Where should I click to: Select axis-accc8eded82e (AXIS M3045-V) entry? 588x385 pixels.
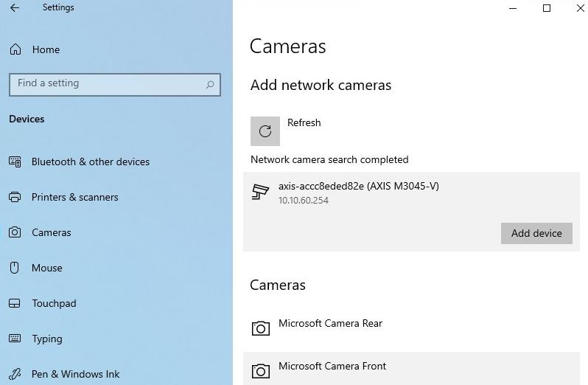pos(411,212)
